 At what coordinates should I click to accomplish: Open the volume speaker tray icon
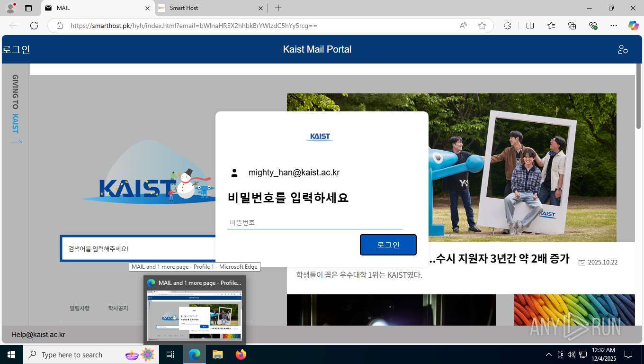[x=572, y=355]
